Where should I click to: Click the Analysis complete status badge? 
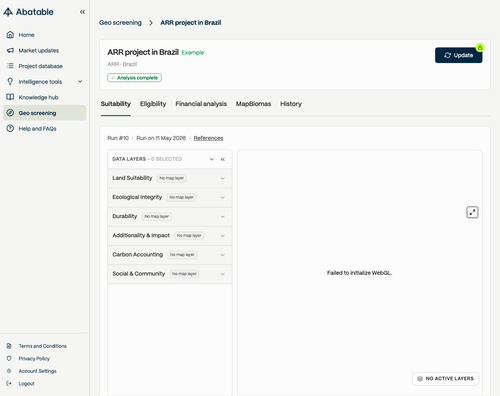pyautogui.click(x=134, y=78)
